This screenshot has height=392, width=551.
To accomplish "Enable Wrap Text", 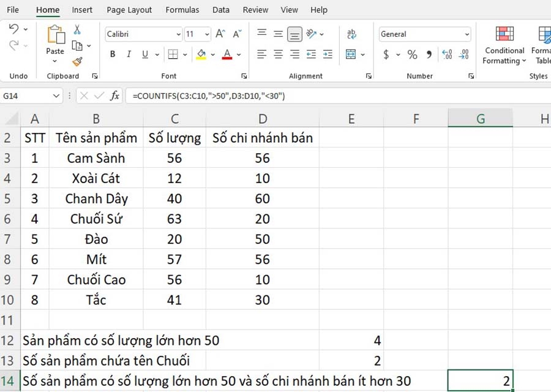I will (x=351, y=34).
